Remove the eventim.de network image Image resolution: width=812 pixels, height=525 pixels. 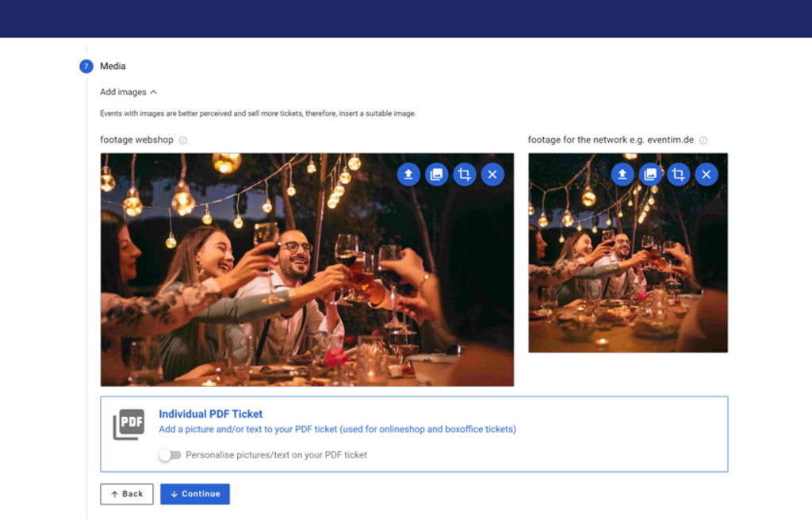706,174
